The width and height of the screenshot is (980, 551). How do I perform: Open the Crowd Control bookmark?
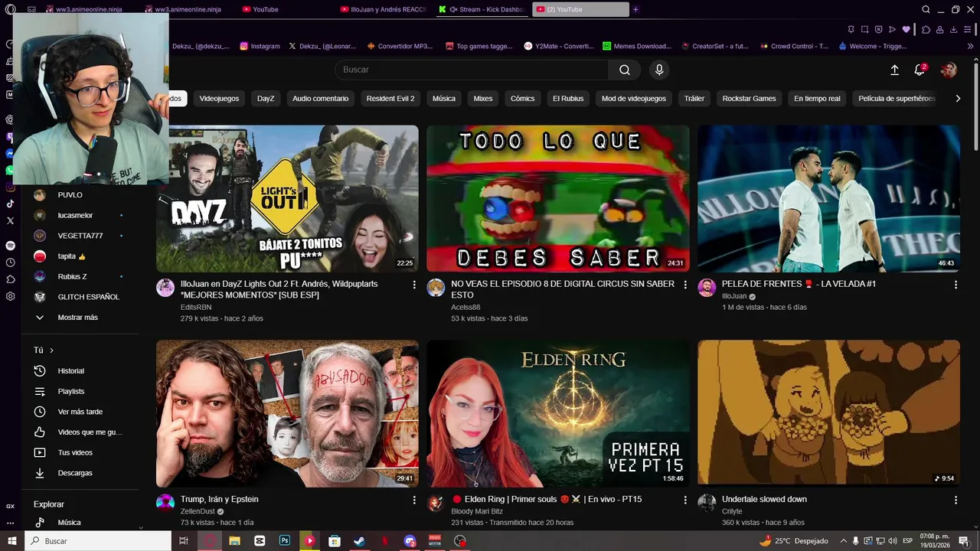coord(793,46)
